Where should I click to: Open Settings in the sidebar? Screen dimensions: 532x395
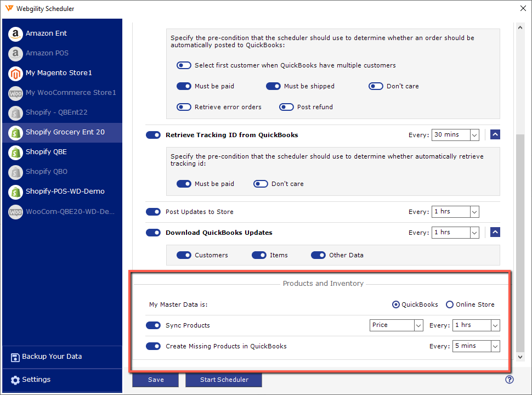[x=63, y=380]
